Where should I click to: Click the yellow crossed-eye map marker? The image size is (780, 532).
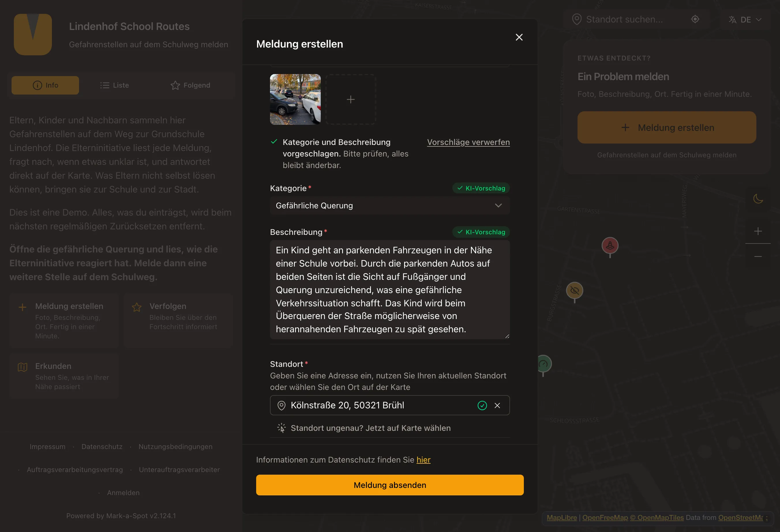(575, 290)
